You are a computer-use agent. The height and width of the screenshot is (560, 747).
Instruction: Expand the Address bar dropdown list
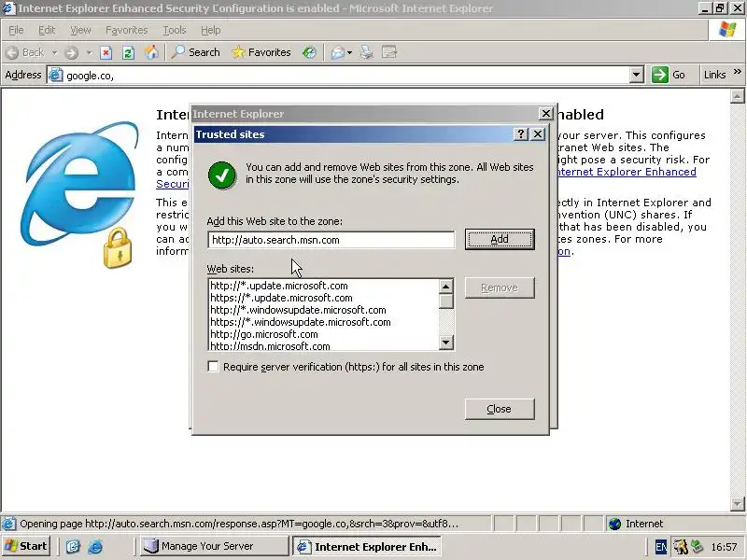(x=637, y=75)
